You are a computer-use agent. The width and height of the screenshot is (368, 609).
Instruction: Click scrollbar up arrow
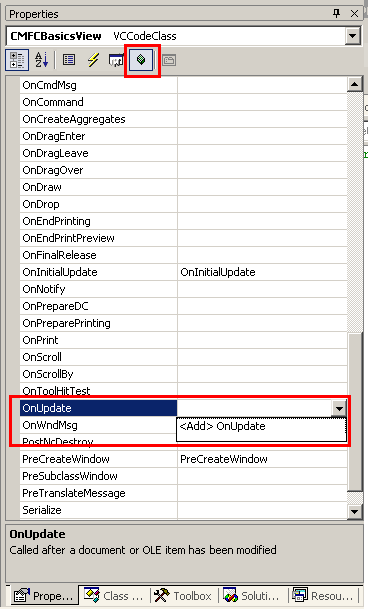tap(355, 84)
